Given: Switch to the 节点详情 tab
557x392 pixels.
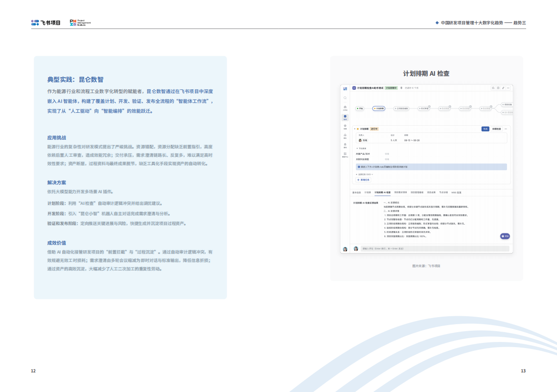Looking at the screenshot, I should pyautogui.click(x=443, y=192).
